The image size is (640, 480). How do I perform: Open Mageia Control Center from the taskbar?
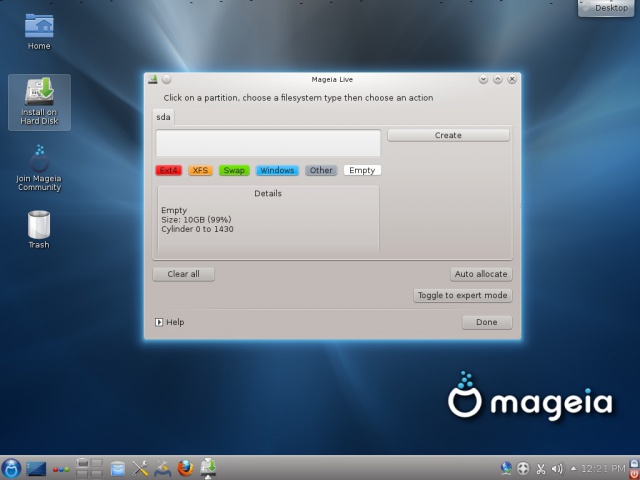(162, 469)
